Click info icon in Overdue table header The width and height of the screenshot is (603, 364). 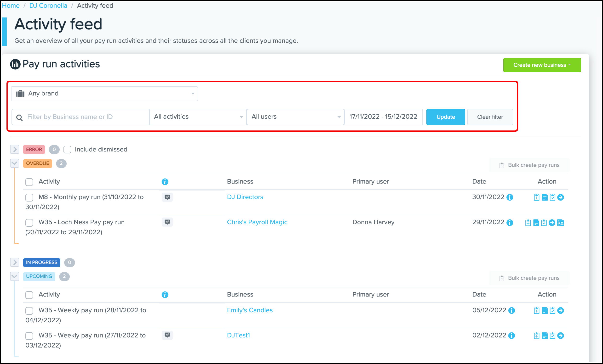click(165, 182)
